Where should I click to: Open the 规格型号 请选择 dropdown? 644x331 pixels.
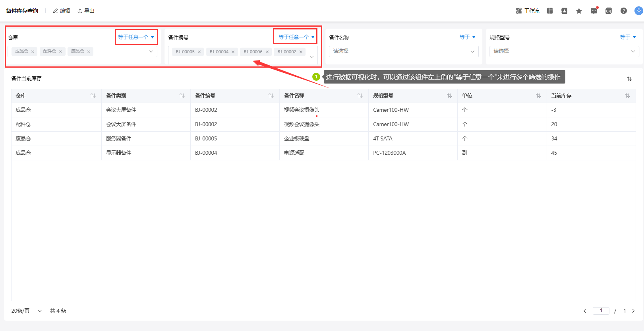tap(564, 51)
